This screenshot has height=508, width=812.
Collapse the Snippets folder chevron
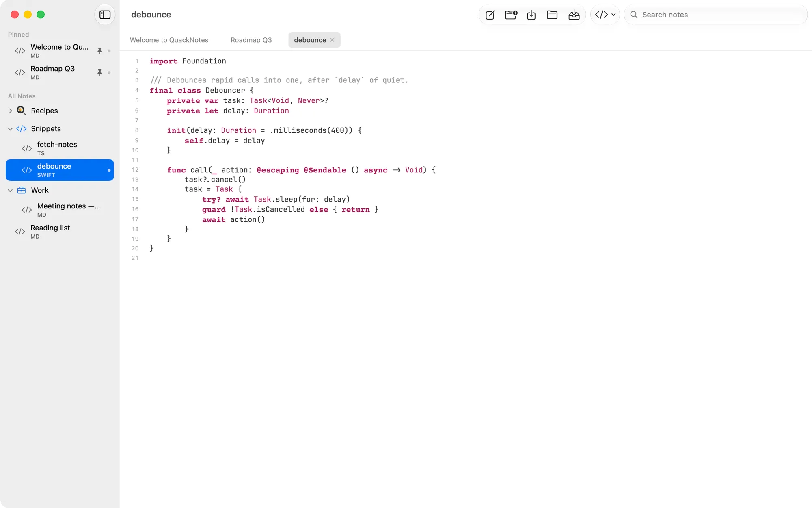coord(11,129)
